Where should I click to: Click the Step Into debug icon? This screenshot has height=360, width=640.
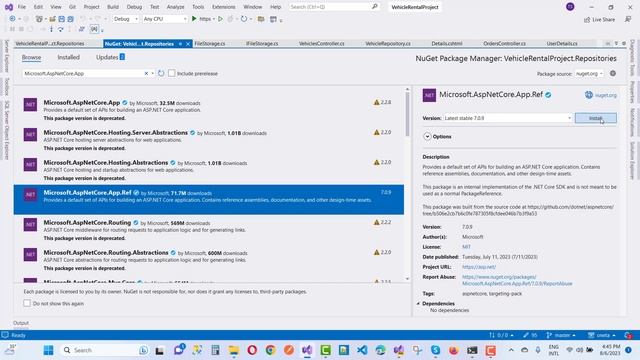pyautogui.click(x=51, y=29)
